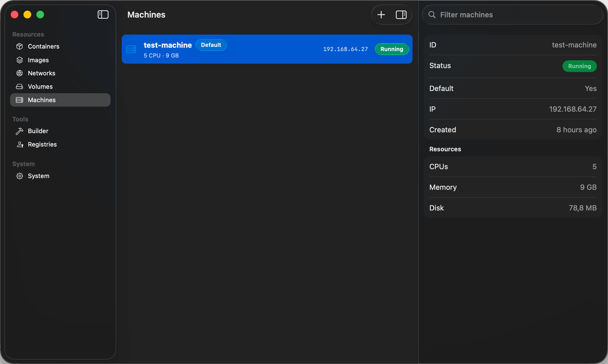Click the Containers cube icon
Screen dimensions: 608x364
pos(20,46)
